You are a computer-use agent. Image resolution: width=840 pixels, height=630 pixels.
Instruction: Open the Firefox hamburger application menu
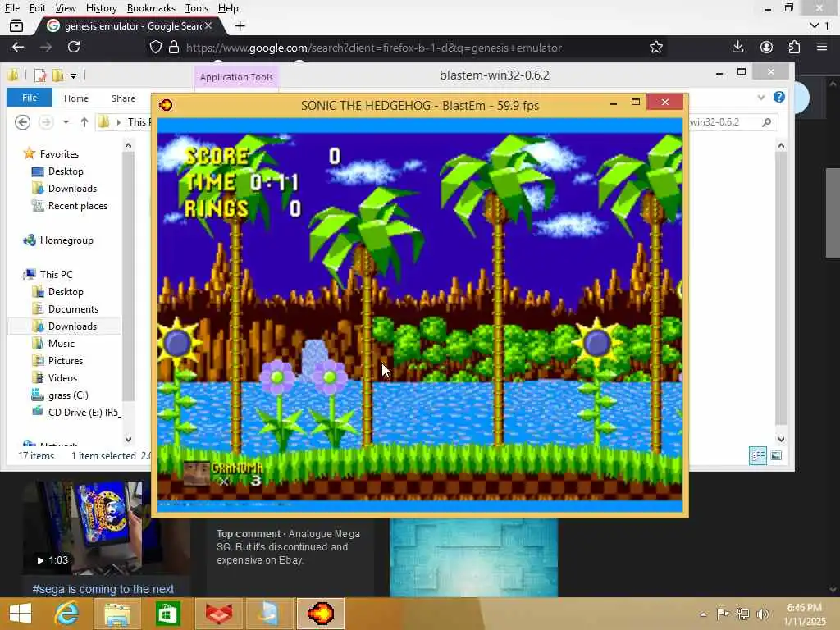pyautogui.click(x=822, y=47)
